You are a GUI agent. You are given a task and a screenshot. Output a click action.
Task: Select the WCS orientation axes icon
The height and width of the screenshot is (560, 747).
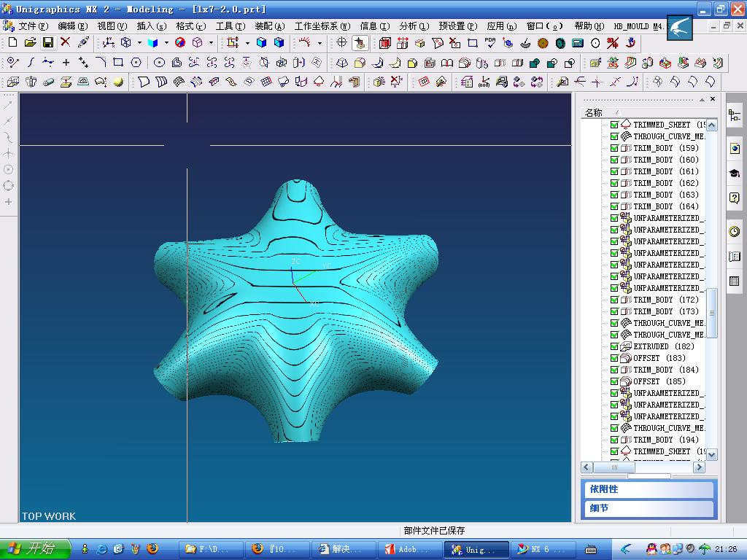(x=109, y=43)
